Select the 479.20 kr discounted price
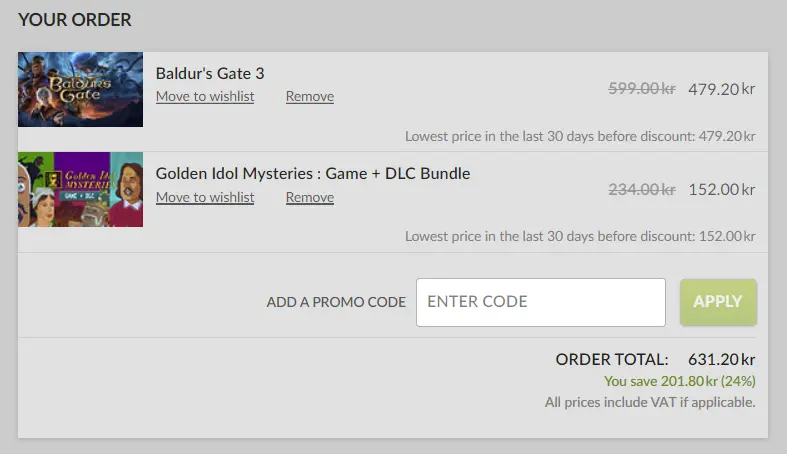This screenshot has height=454, width=787. [721, 89]
